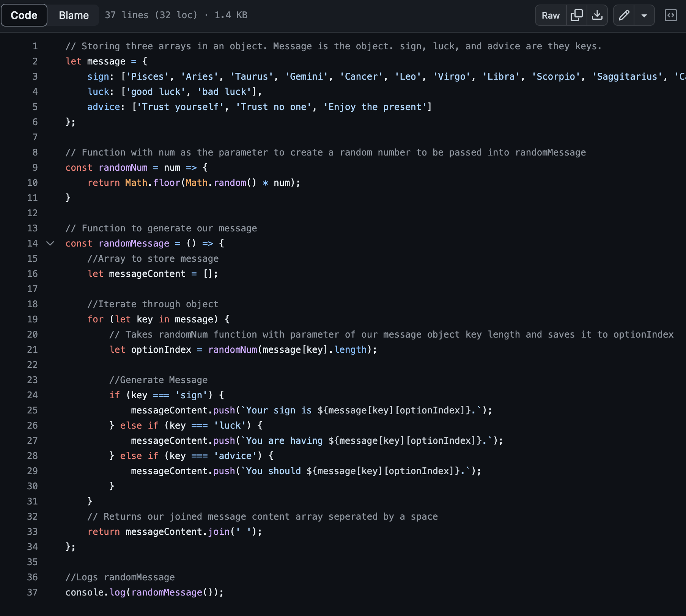This screenshot has height=616, width=686.
Task: Click 'optionIndex' variable on line 21
Action: tap(161, 350)
